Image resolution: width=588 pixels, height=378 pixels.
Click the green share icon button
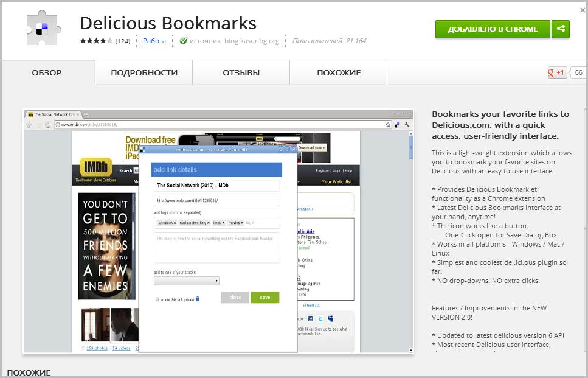click(561, 29)
